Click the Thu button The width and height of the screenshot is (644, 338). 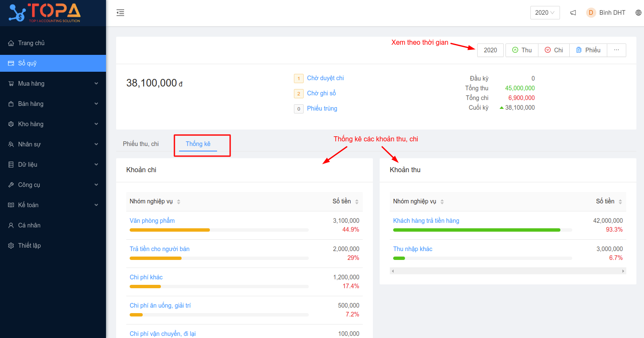(x=522, y=50)
